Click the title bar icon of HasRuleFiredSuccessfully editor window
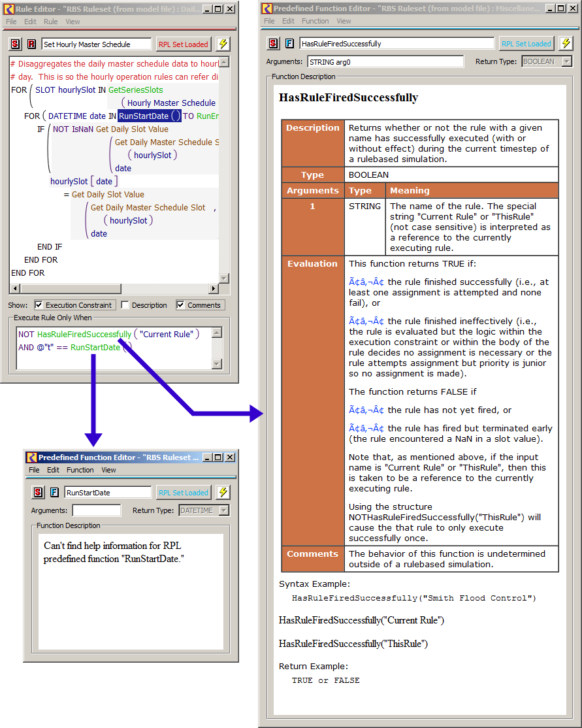The image size is (582, 728). [267, 8]
